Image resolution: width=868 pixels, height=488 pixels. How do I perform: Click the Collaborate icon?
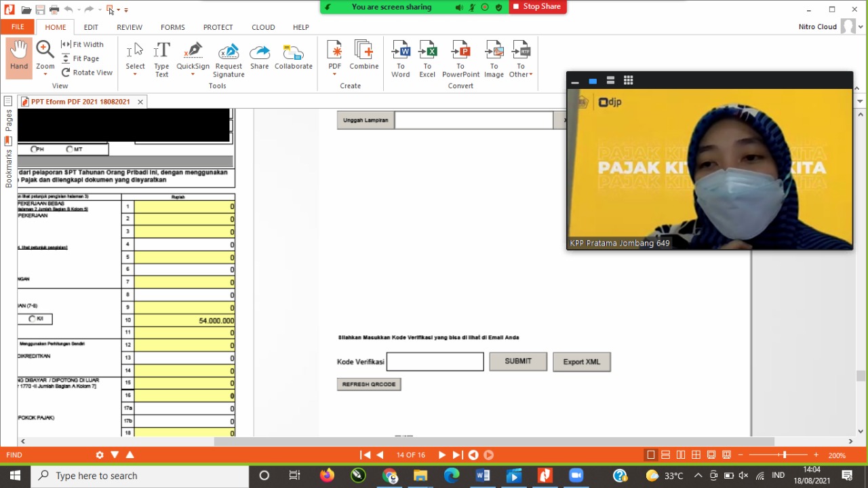click(x=293, y=52)
